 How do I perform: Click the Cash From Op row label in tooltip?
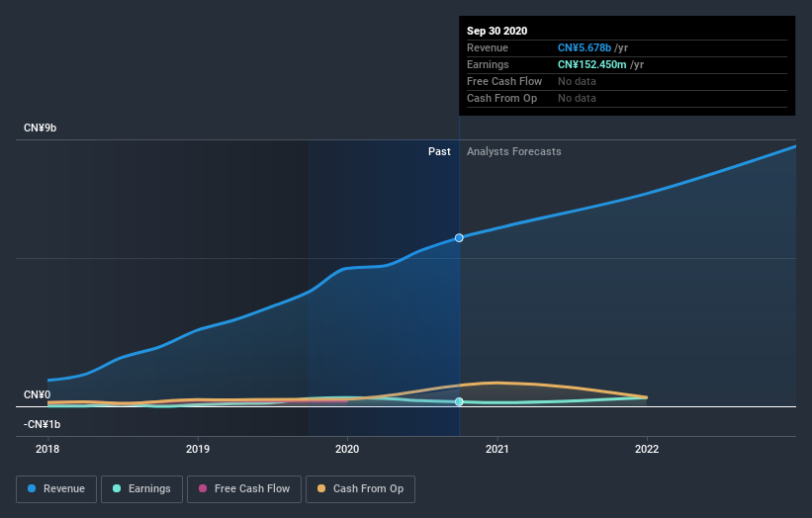point(501,98)
